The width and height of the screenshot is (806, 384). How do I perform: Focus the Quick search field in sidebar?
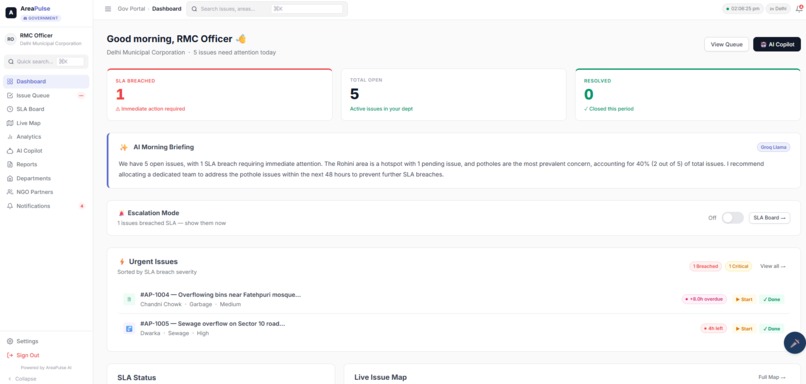pyautogui.click(x=46, y=62)
